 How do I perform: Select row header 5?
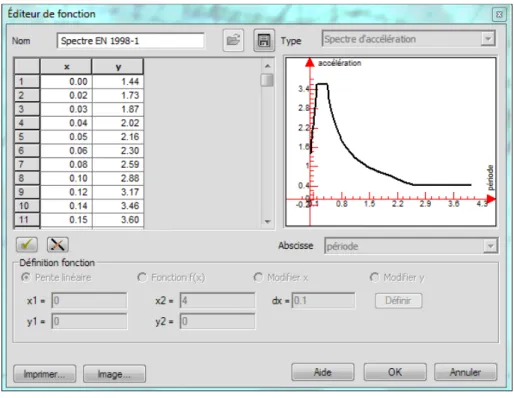tap(27, 137)
